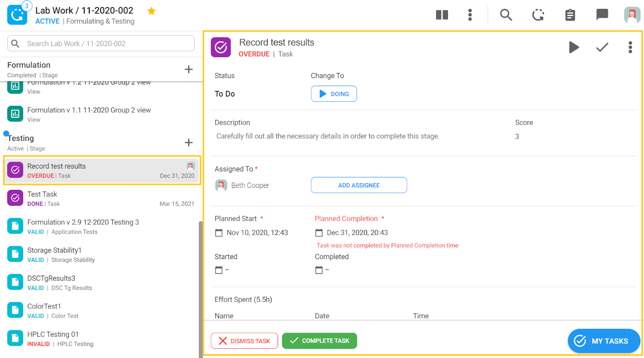Open Formulation v 1.1 11-2020 Group 2 view
Viewport: 644px width, 358px height.
pyautogui.click(x=101, y=114)
